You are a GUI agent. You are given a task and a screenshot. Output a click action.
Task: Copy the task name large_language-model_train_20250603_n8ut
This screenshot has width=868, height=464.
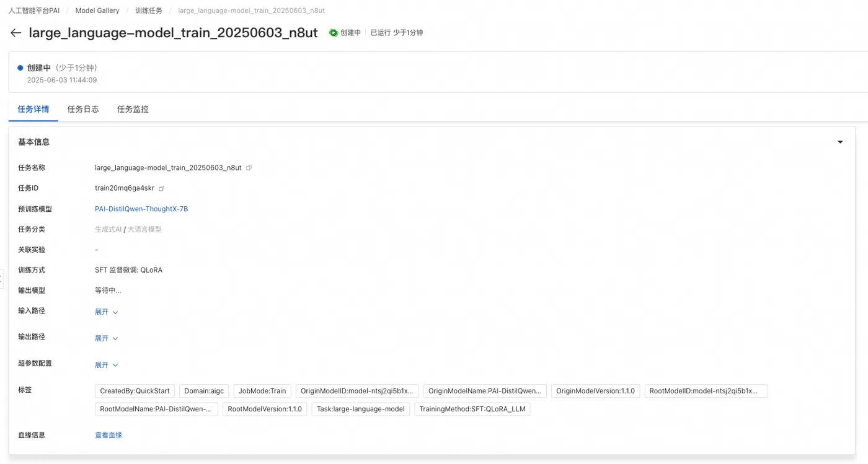(249, 168)
